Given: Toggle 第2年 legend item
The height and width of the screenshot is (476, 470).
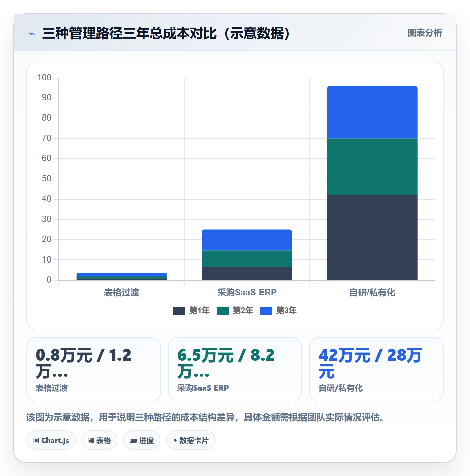Looking at the screenshot, I should [235, 311].
